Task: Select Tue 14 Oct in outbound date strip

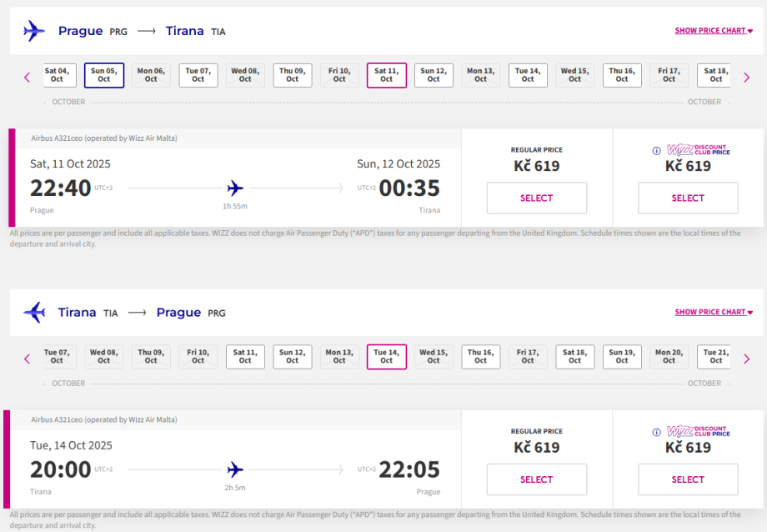Action: (x=528, y=75)
